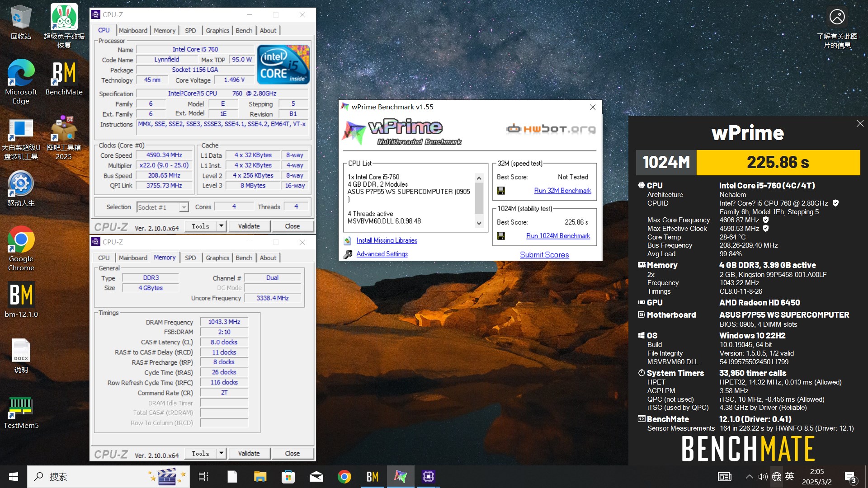The image size is (868, 488).
Task: Switch to SPD tab in lower CPU-Z window
Action: point(190,258)
